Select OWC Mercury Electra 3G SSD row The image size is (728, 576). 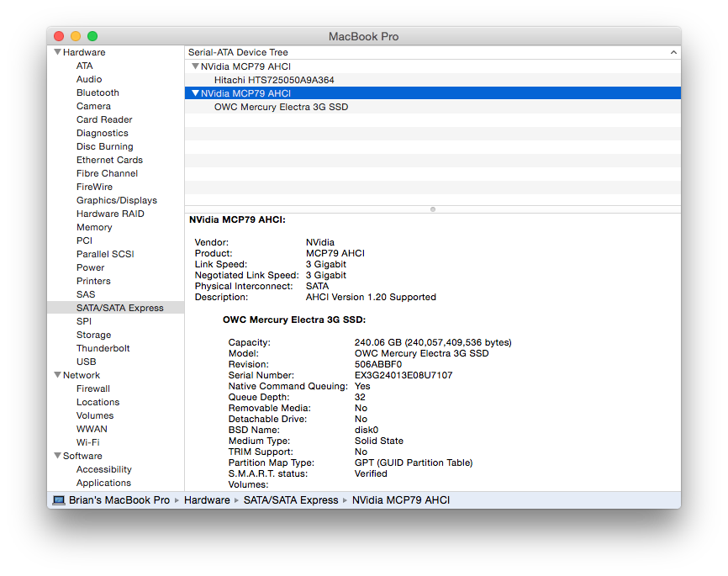[x=433, y=107]
